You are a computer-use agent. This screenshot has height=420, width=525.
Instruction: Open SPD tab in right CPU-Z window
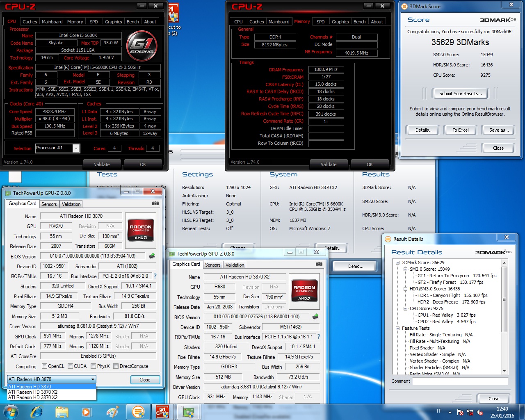[x=321, y=22]
